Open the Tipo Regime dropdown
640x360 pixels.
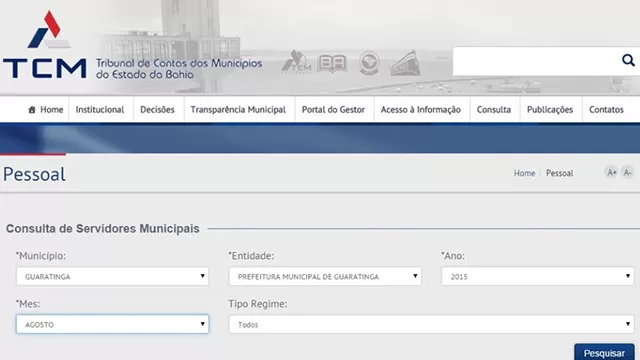tap(431, 324)
